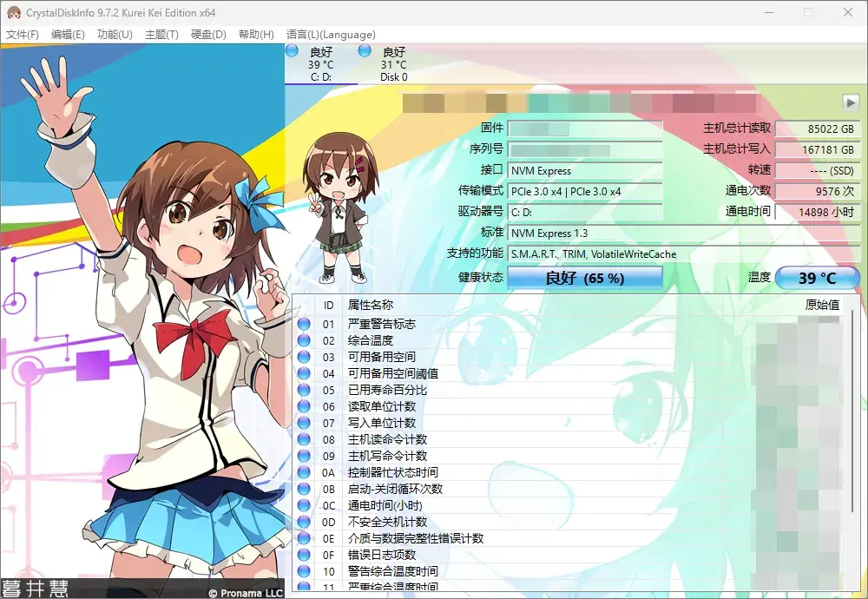Viewport: 868px width, 599px height.
Task: Select the 已用寿命百分比 attribute row text
Action: (x=387, y=390)
